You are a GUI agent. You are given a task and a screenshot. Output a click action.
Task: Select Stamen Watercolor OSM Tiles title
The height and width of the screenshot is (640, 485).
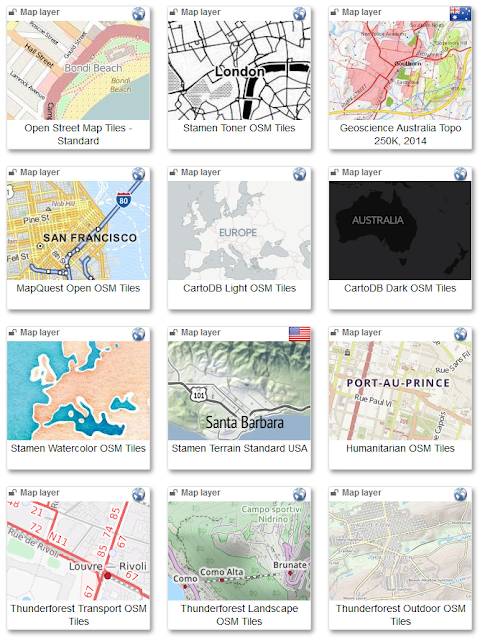point(78,448)
